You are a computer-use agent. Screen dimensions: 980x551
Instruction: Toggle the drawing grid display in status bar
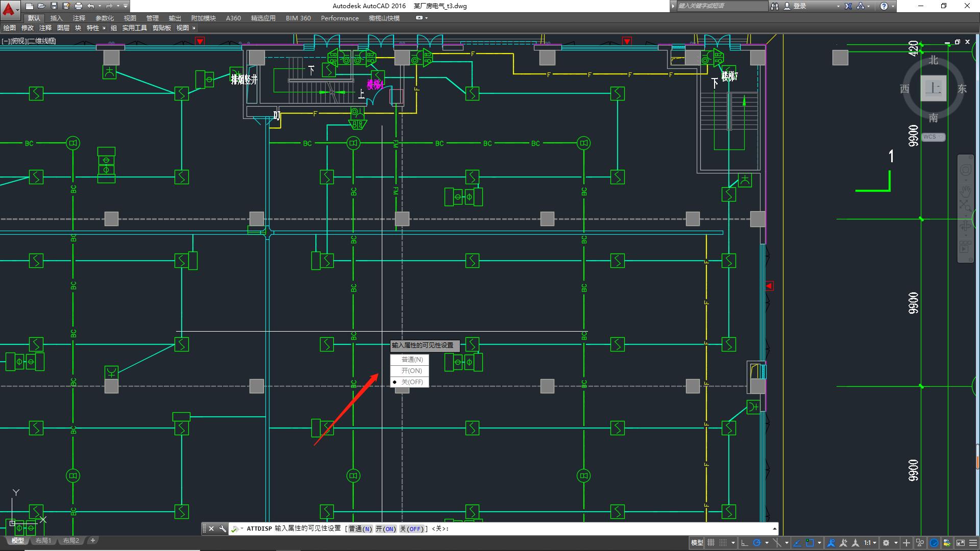710,543
